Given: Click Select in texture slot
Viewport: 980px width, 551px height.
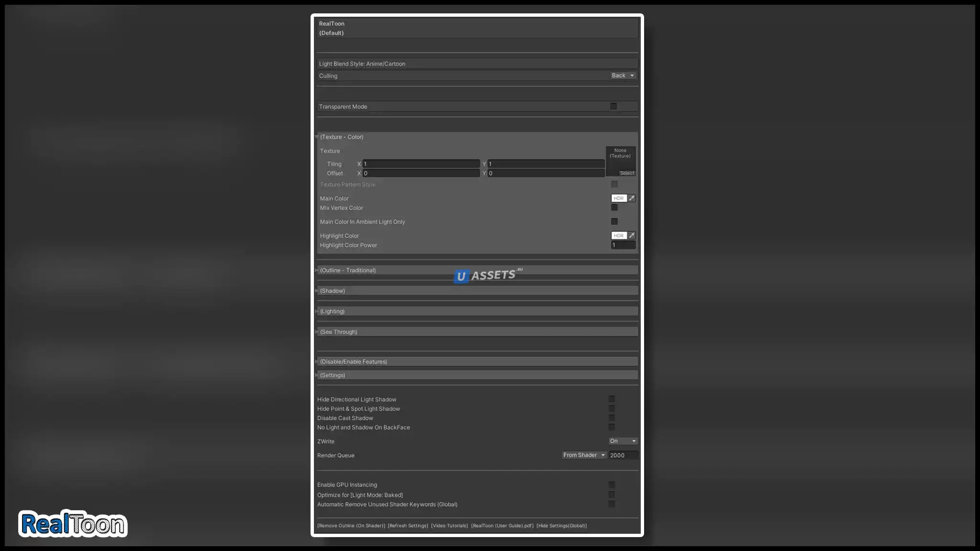Looking at the screenshot, I should (x=627, y=173).
